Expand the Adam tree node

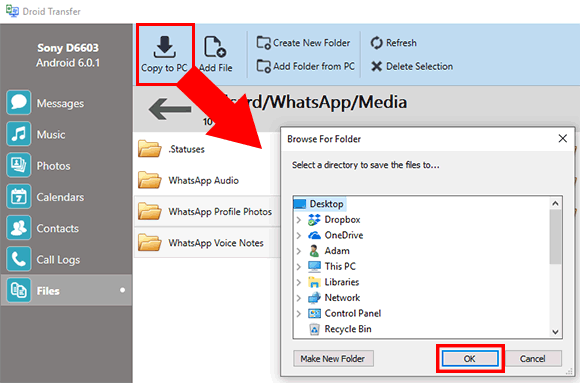pyautogui.click(x=299, y=251)
